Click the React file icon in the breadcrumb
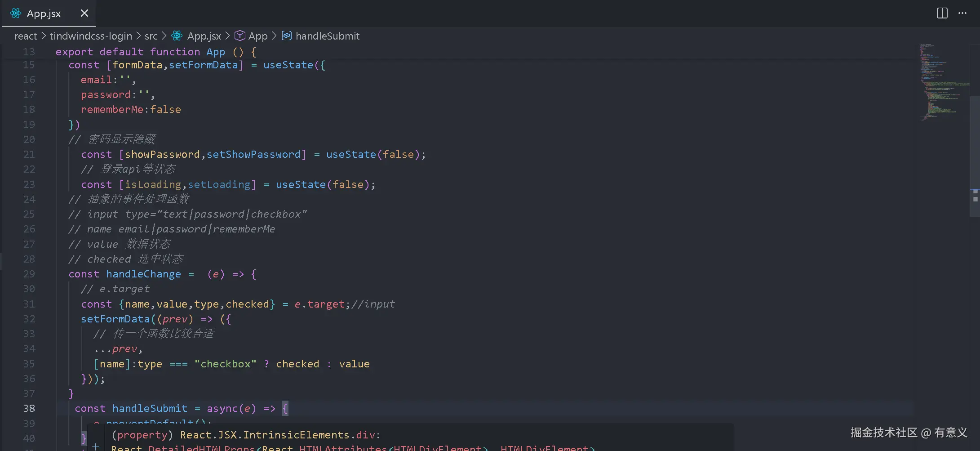The image size is (980, 451). pos(177,36)
